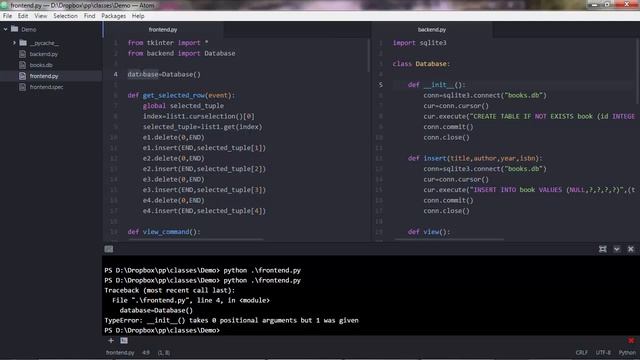The height and width of the screenshot is (360, 640).
Task: Click line 4 database=Database() in frontend.py
Action: (x=164, y=74)
